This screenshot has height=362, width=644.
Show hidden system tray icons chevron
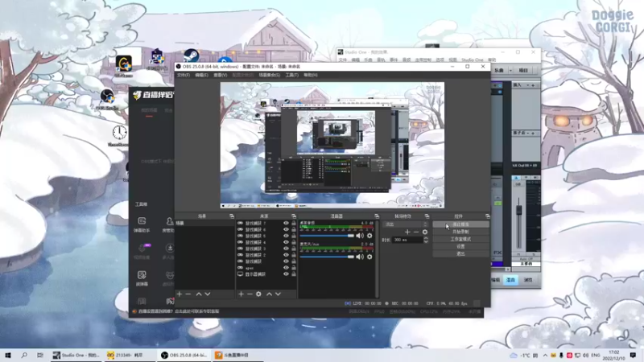click(x=545, y=355)
